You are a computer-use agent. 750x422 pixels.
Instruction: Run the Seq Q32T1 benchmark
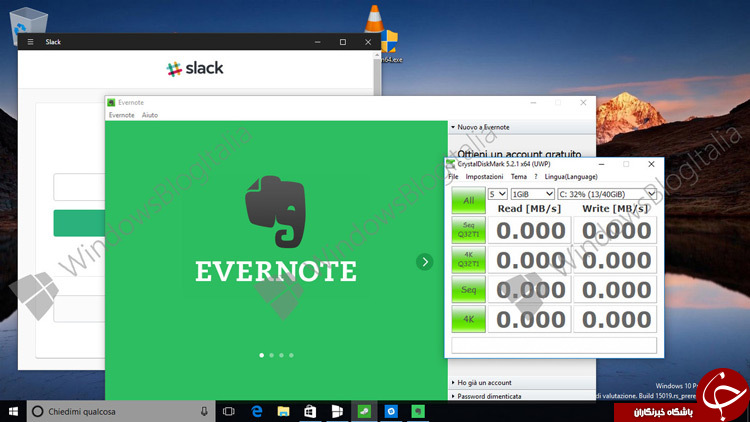tap(468, 230)
